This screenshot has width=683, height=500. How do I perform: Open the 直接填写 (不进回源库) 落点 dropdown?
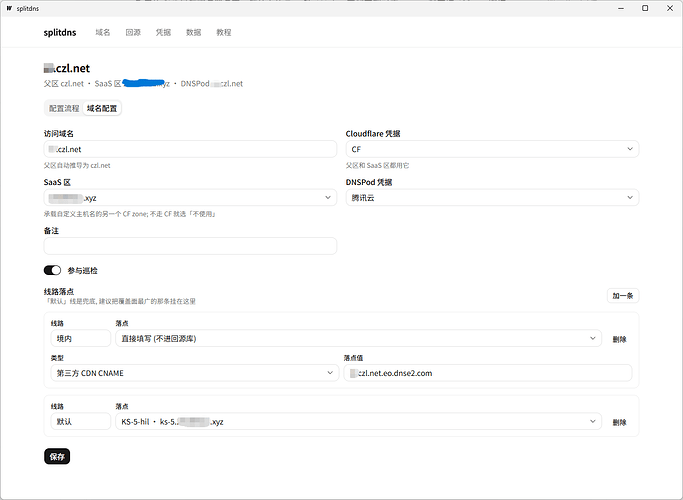coord(358,338)
